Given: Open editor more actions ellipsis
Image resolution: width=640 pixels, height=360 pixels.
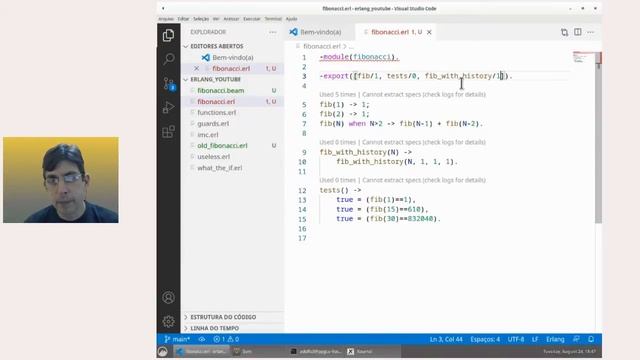Looking at the screenshot, I should pos(591,32).
